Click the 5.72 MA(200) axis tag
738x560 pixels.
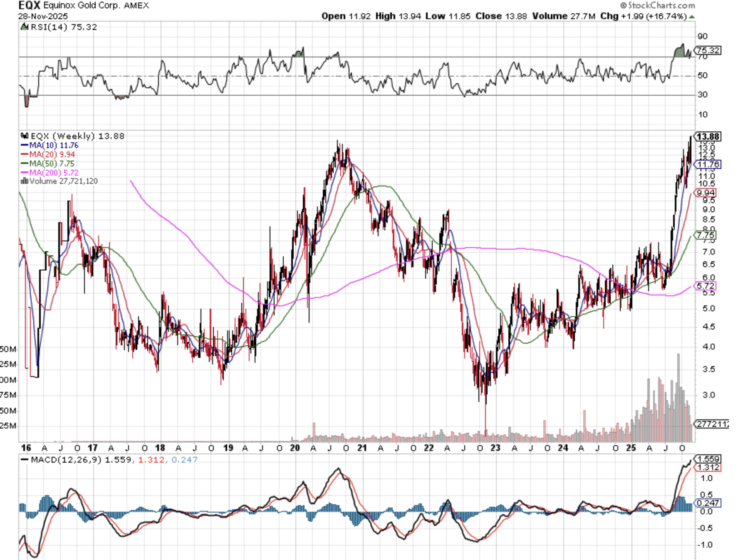[x=705, y=286]
